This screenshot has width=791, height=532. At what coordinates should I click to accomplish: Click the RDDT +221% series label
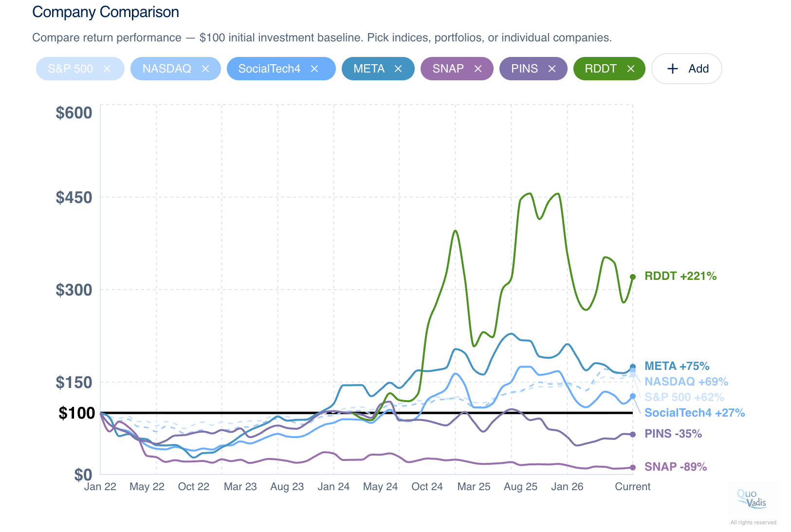pos(681,276)
